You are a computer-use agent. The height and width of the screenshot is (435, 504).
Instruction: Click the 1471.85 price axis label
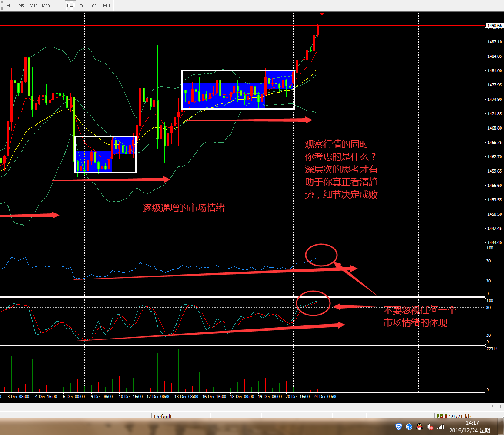pyautogui.click(x=494, y=113)
